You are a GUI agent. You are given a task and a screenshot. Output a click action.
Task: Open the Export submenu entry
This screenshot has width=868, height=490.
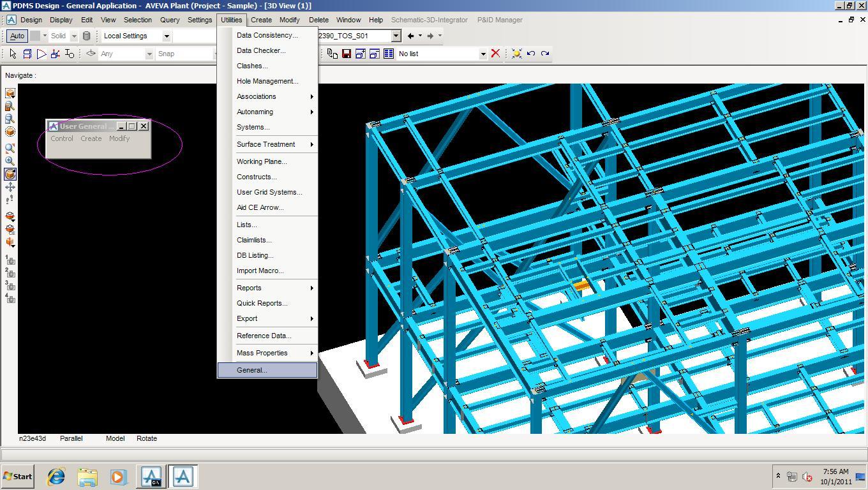tap(267, 318)
